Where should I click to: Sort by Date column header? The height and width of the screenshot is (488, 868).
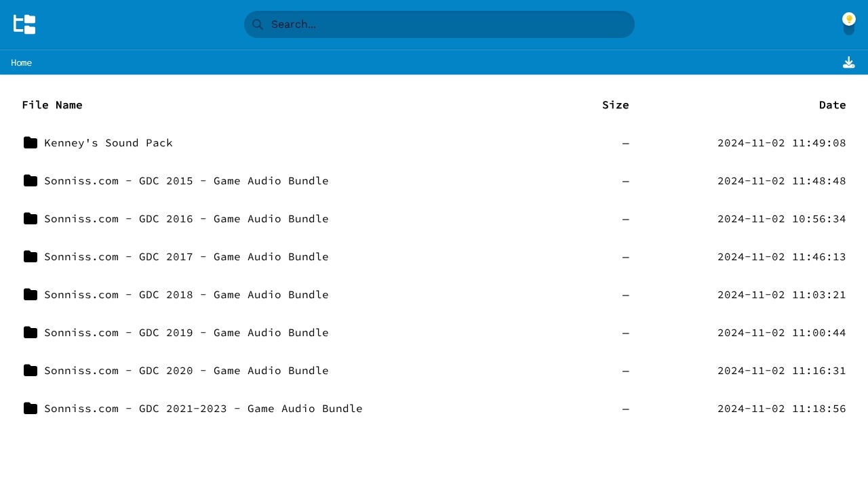click(832, 104)
